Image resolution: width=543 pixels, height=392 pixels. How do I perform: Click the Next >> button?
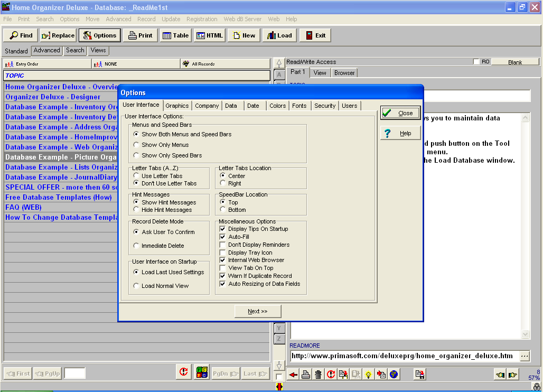click(258, 311)
